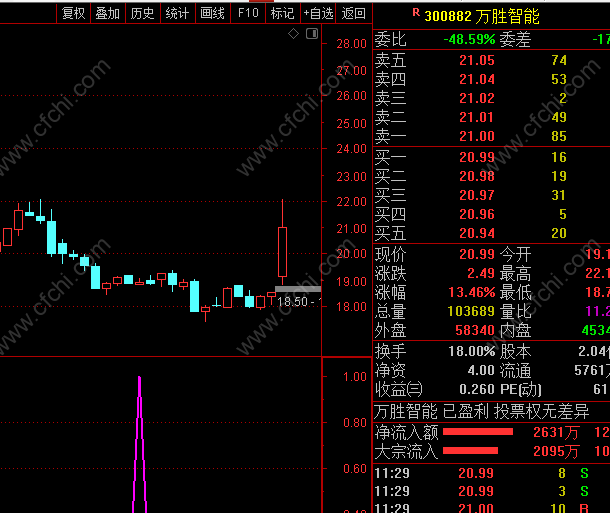This screenshot has height=513, width=610.
Task: Click the 返回 return button
Action: click(x=353, y=14)
